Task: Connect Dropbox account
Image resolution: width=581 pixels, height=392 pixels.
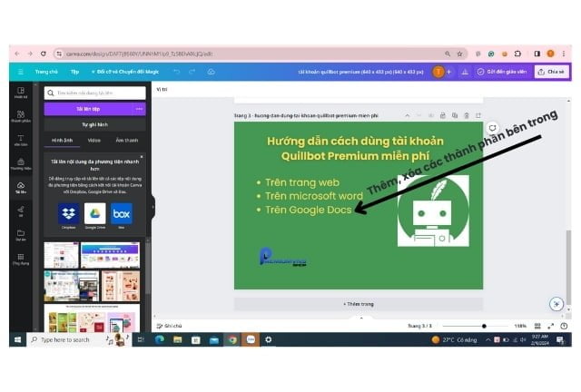Action: click(x=69, y=214)
